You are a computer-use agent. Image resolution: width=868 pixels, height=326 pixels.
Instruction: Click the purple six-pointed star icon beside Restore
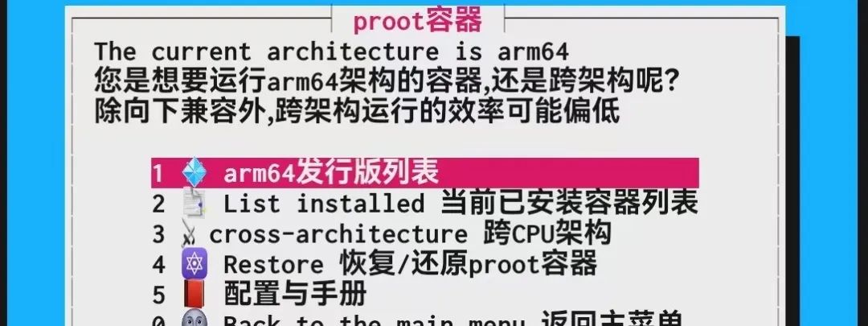[194, 263]
